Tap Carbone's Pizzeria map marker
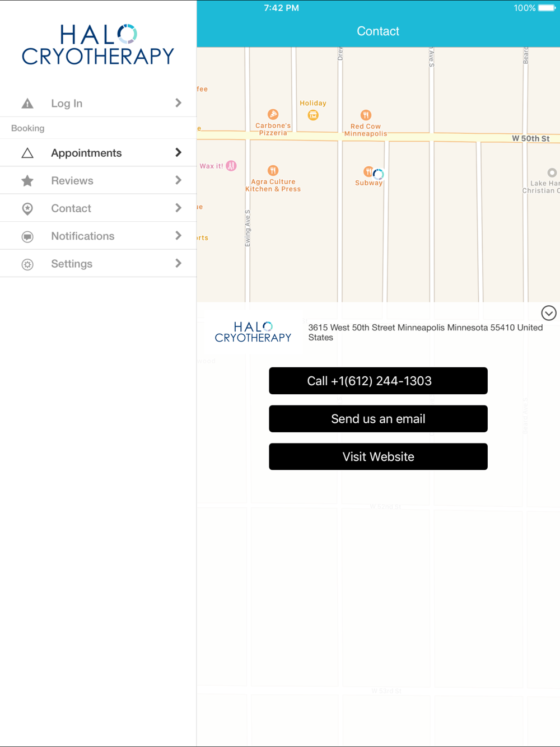560x747 pixels. (x=273, y=114)
